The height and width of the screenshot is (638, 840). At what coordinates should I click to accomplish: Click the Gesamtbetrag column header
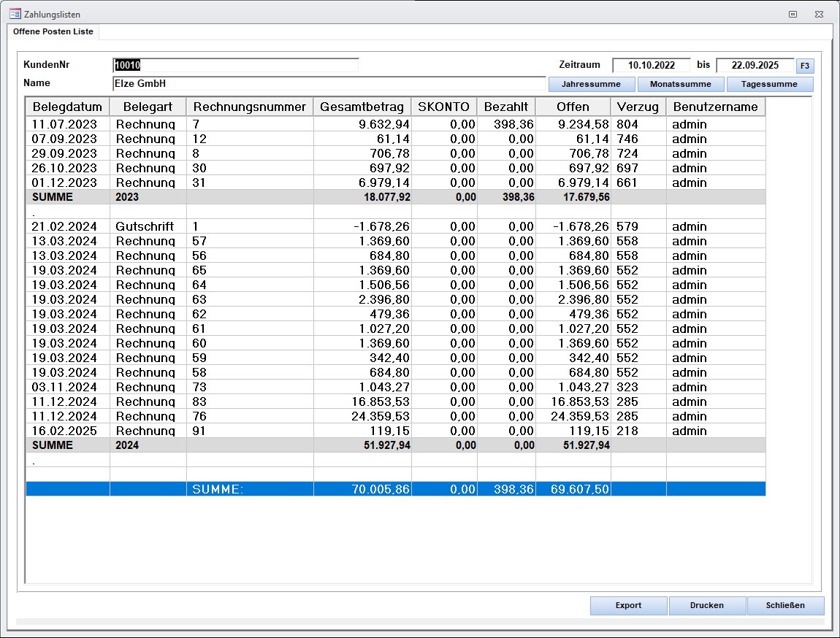(x=362, y=107)
